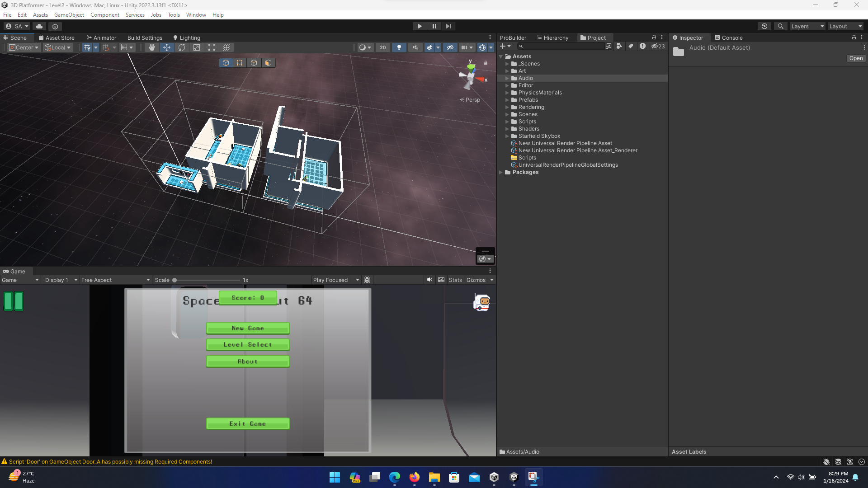Select the Scale tool
The height and width of the screenshot is (488, 868).
tap(197, 47)
